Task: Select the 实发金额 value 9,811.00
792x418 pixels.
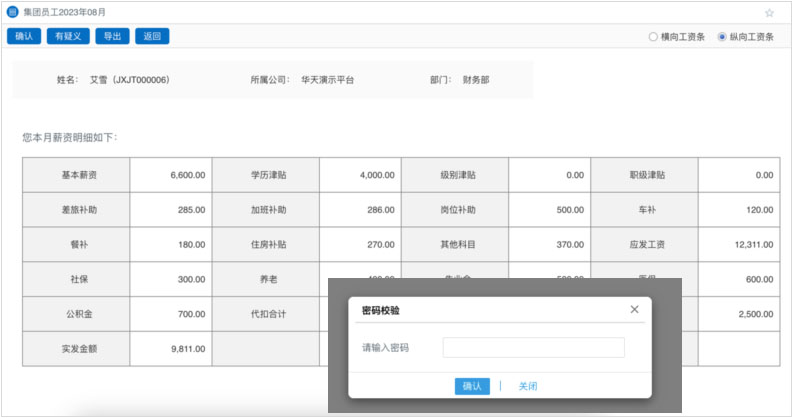Action: (x=170, y=349)
